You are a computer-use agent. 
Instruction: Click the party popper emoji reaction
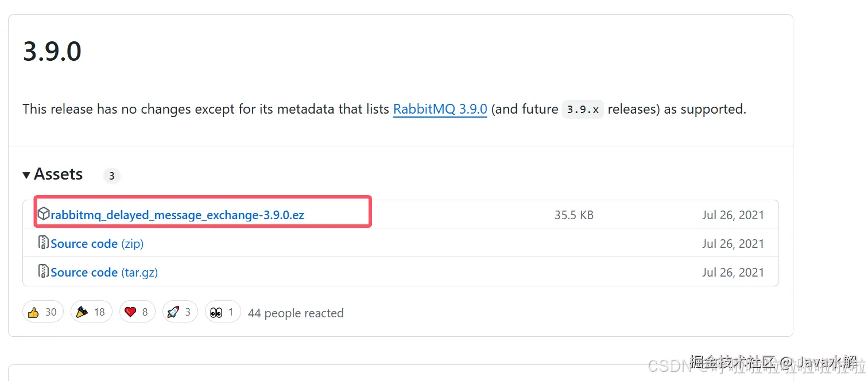pyautogui.click(x=82, y=312)
